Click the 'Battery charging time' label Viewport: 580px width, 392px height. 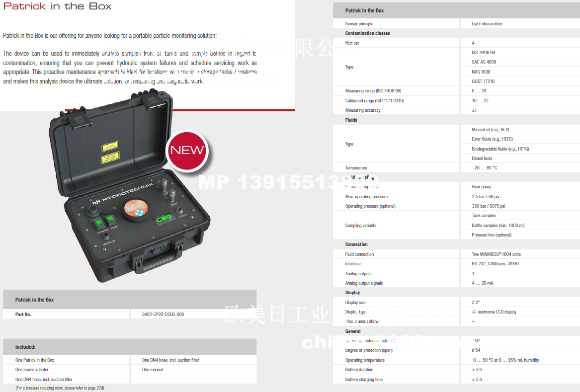(364, 380)
